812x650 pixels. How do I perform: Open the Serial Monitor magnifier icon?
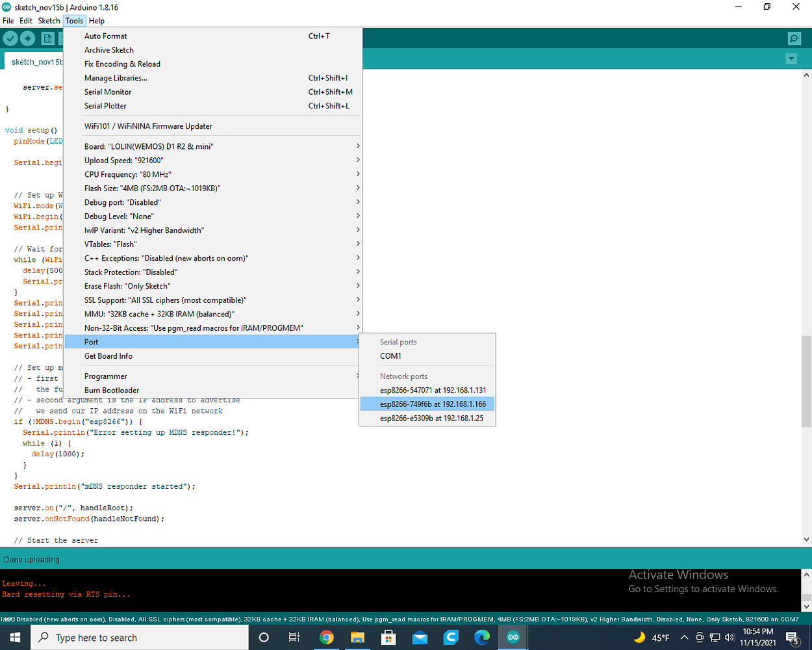point(793,38)
